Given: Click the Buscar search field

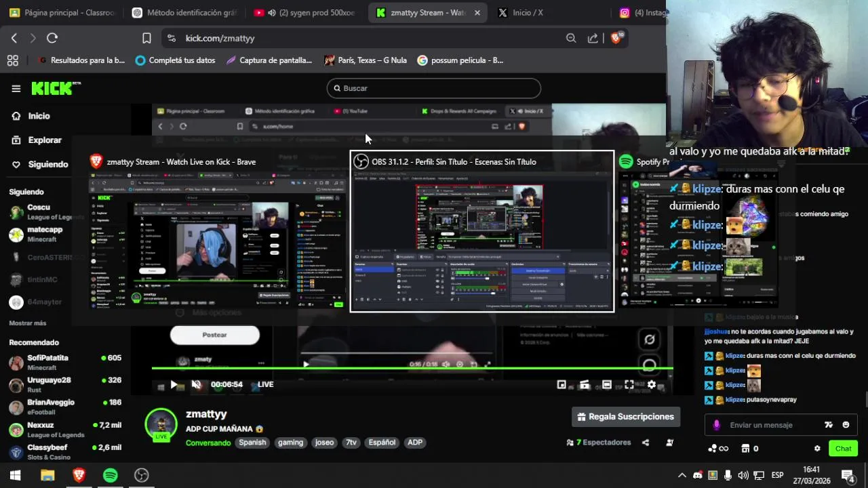Looking at the screenshot, I should [434, 88].
